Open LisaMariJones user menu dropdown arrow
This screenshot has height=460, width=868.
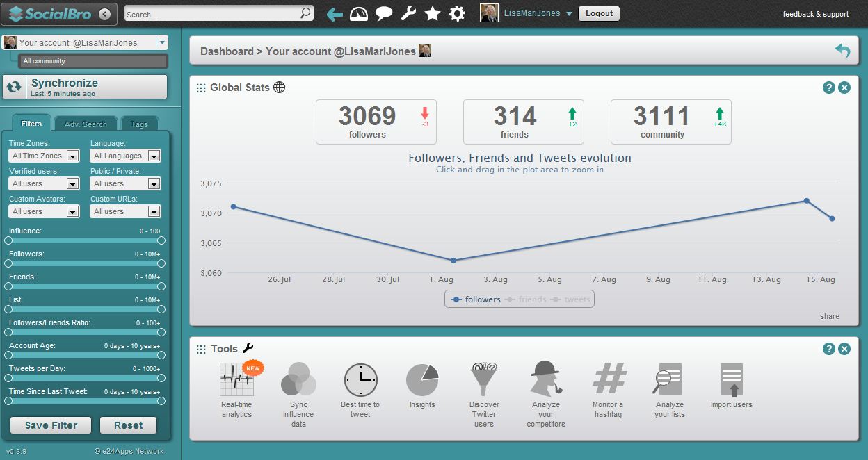pyautogui.click(x=569, y=14)
